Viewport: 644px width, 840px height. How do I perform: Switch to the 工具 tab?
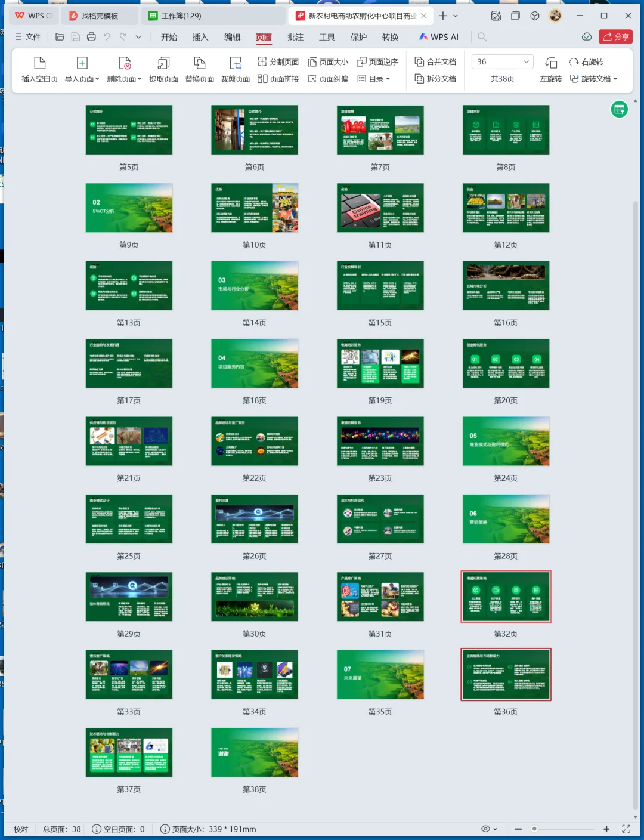tap(327, 37)
